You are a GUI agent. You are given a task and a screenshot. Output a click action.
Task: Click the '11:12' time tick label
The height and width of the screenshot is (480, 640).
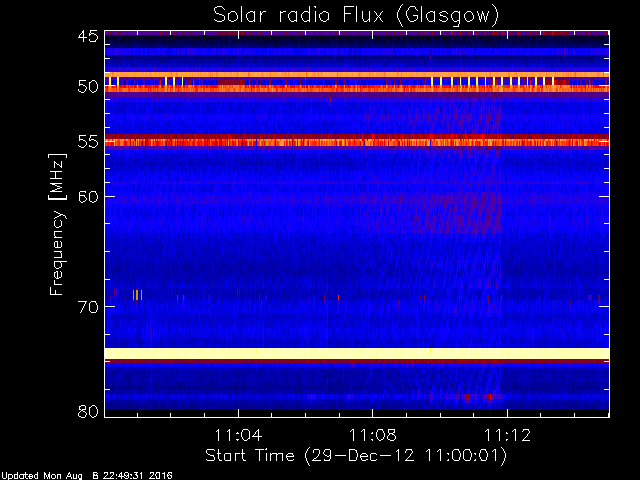click(x=507, y=435)
